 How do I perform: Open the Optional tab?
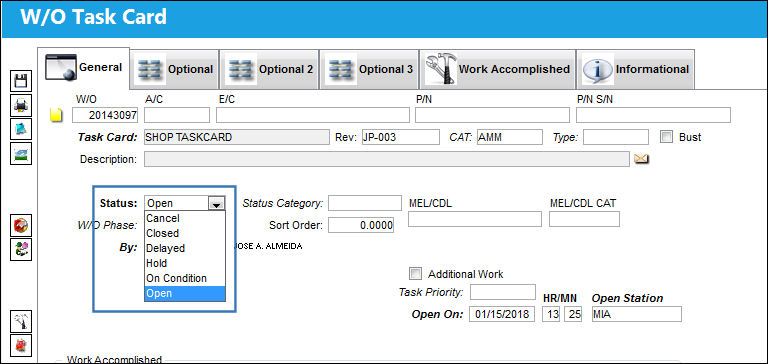pos(175,70)
